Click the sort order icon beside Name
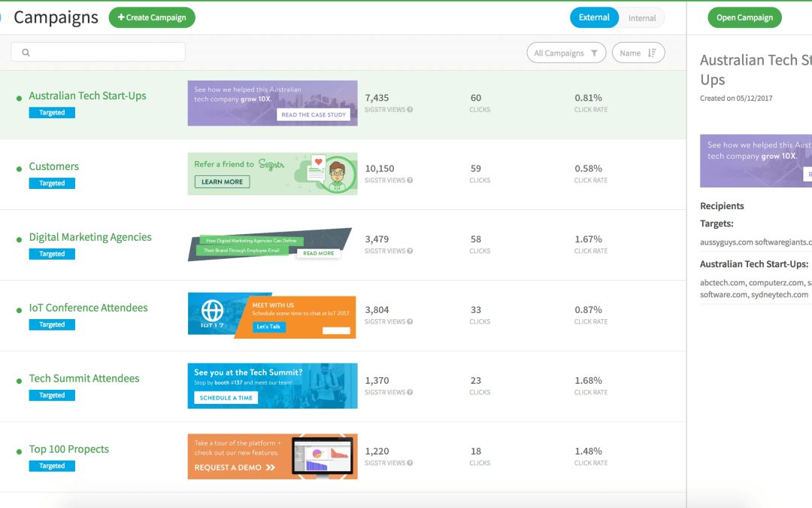Viewport: 812px width, 508px height. [x=652, y=53]
